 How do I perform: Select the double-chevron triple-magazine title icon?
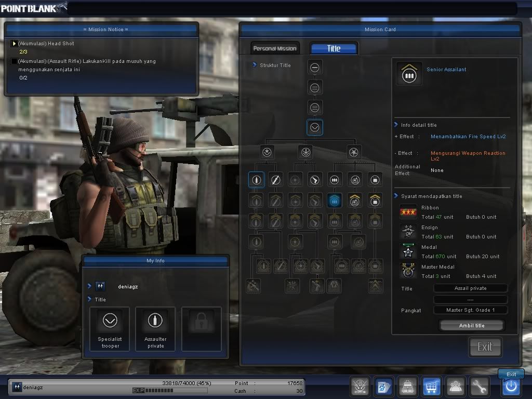(x=335, y=221)
